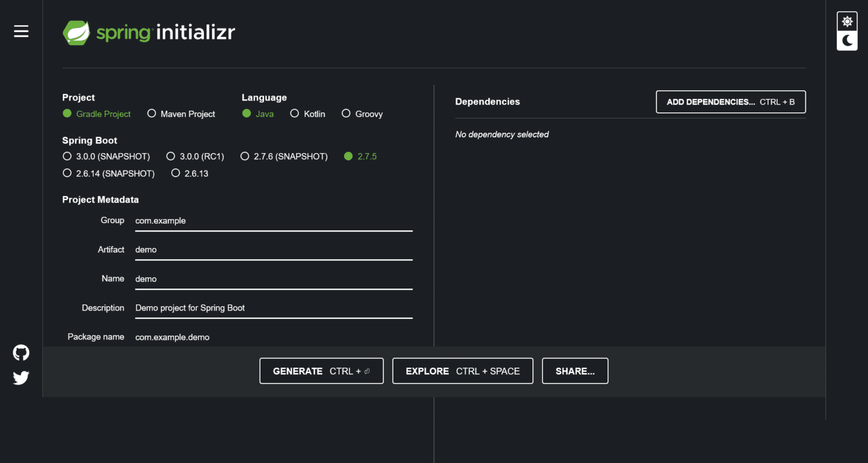Click the Spring Initializr logo

[149, 32]
